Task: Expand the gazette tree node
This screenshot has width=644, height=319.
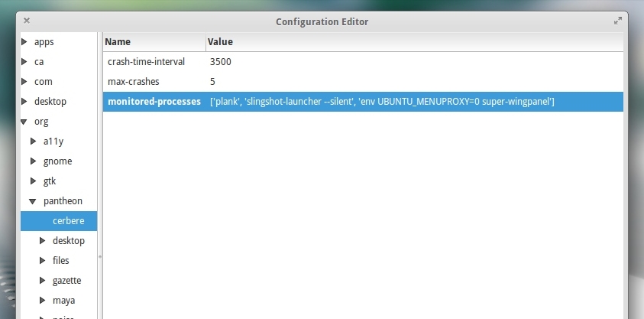Action: click(x=42, y=280)
